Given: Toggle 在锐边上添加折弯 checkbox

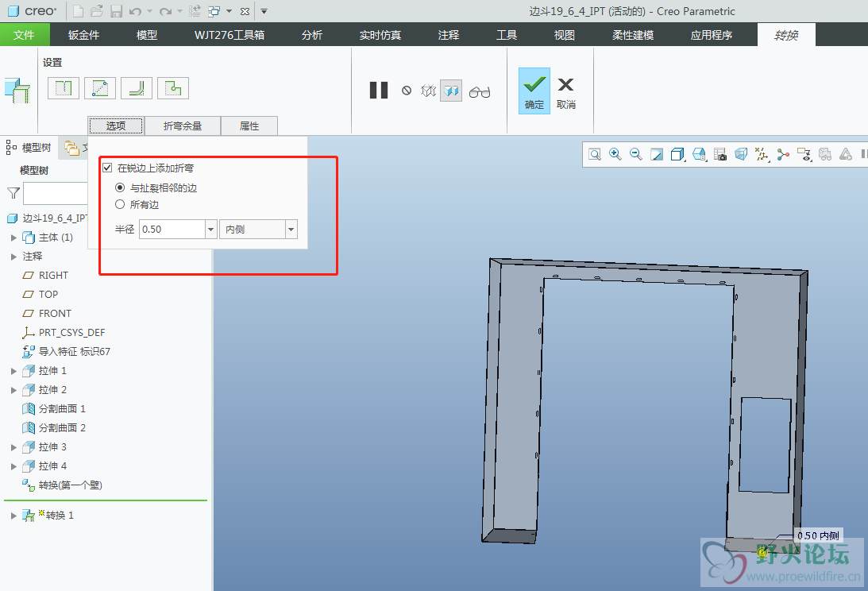Looking at the screenshot, I should pyautogui.click(x=107, y=168).
